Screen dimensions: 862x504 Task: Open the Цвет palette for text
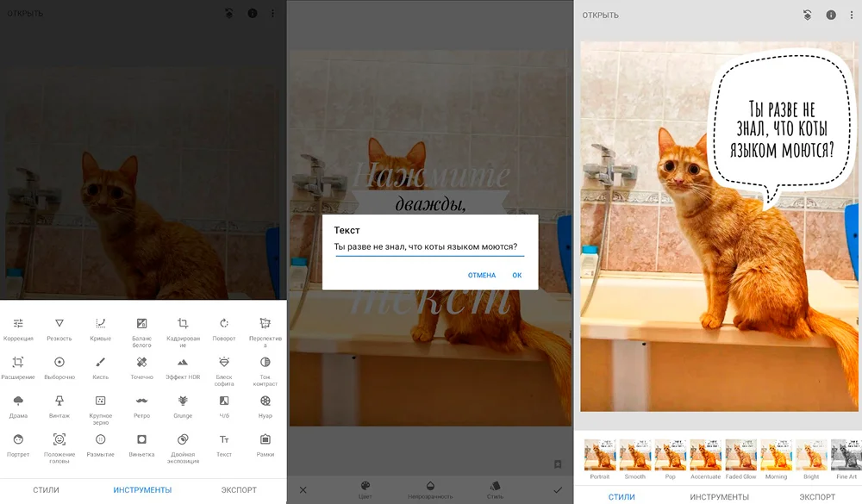click(365, 488)
